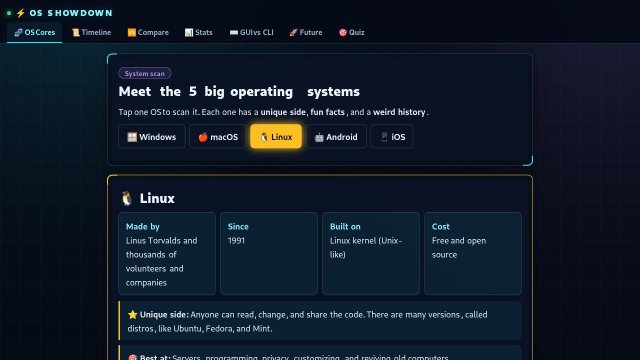Click the 'Best at' text row
This screenshot has width=640, height=360.
320,353
